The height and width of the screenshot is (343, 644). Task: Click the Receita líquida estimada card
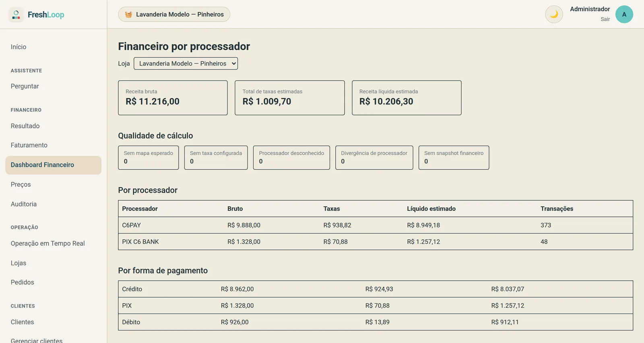[x=407, y=98]
